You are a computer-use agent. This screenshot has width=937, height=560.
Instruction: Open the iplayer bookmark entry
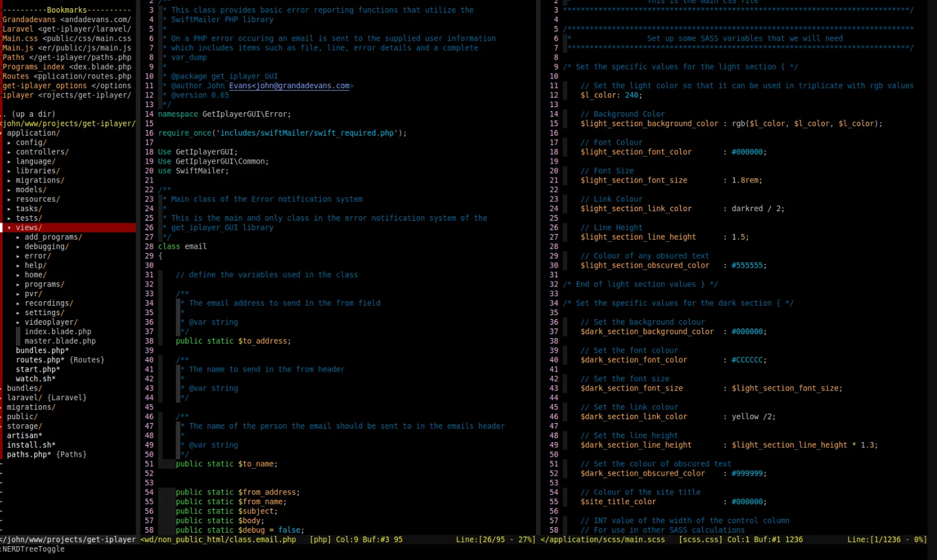coord(67,95)
